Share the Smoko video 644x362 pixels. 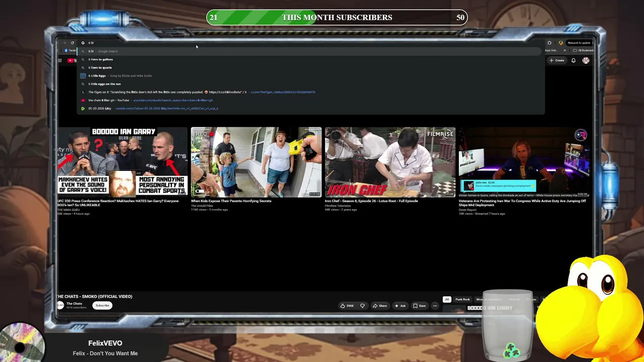[379, 306]
